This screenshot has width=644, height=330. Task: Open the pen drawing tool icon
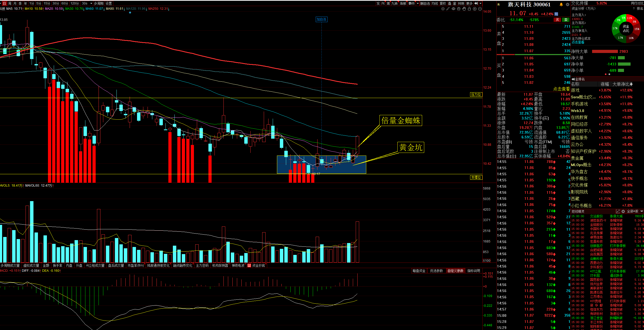pos(448,9)
